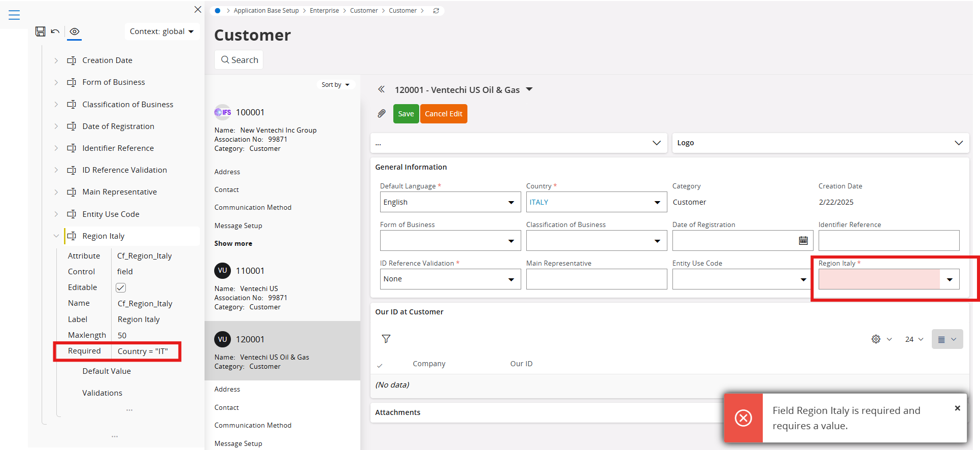The height and width of the screenshot is (450, 980).
Task: Open Default Value section
Action: [x=107, y=371]
